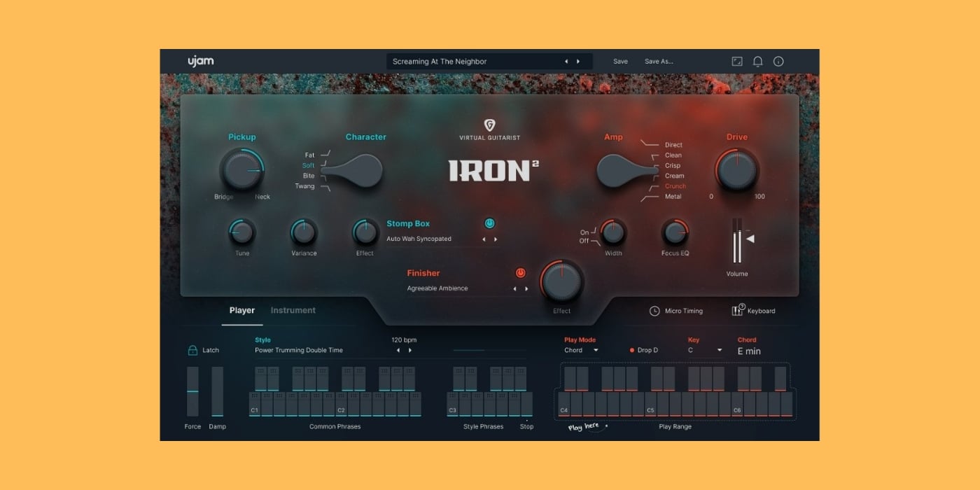This screenshot has width=980, height=490.
Task: Toggle Drop D tuning
Action: pos(644,350)
